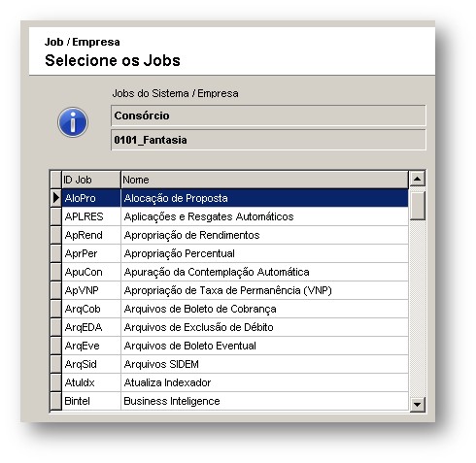Click the row selector beside Bintel
The width and height of the screenshot is (476, 463).
point(56,401)
